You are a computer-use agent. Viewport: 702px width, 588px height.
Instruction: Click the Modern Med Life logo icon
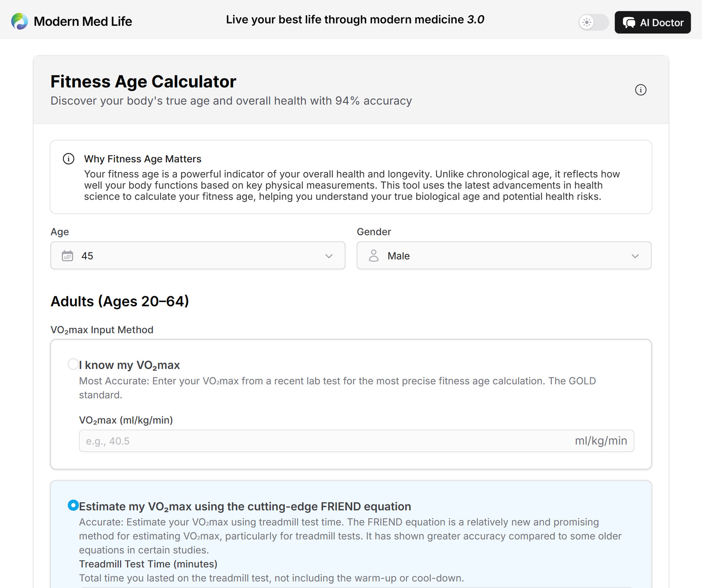(x=19, y=21)
